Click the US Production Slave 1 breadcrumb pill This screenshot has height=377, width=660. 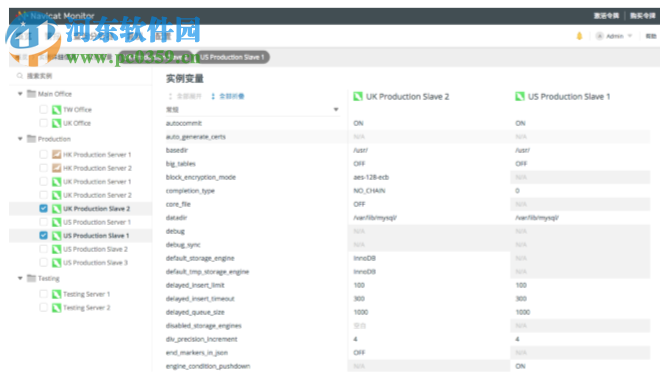tap(232, 57)
